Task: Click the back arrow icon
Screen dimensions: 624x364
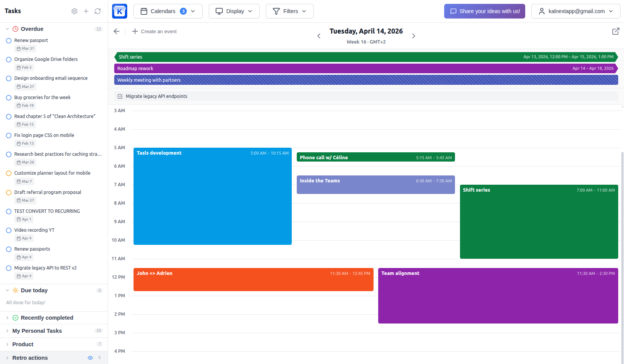Action: [117, 32]
